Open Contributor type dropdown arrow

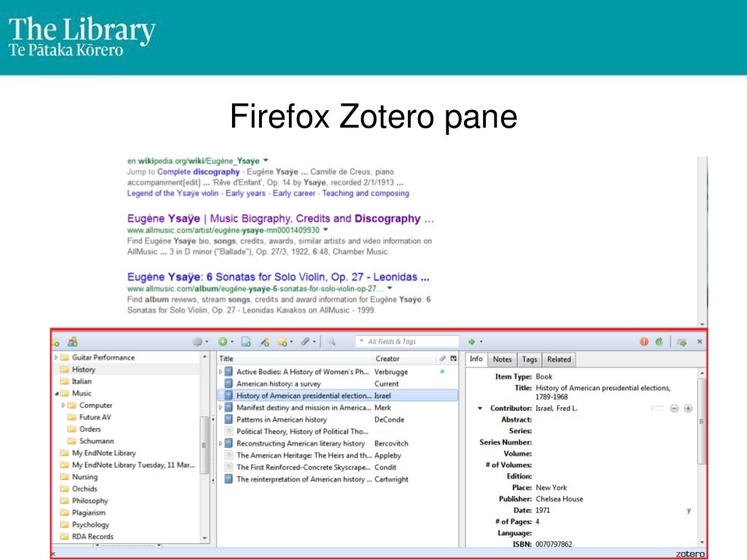[x=480, y=408]
